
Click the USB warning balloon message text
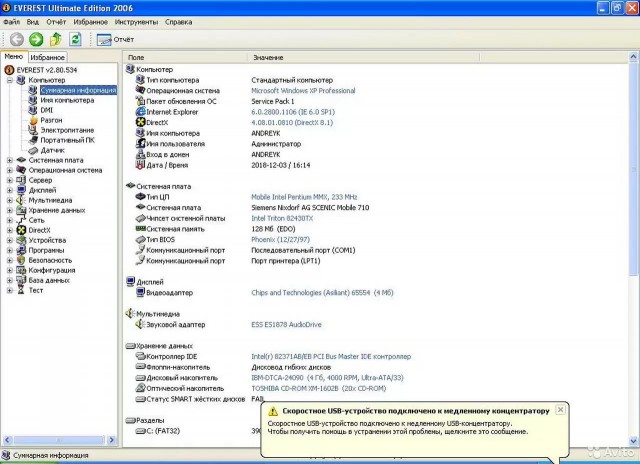point(398,427)
